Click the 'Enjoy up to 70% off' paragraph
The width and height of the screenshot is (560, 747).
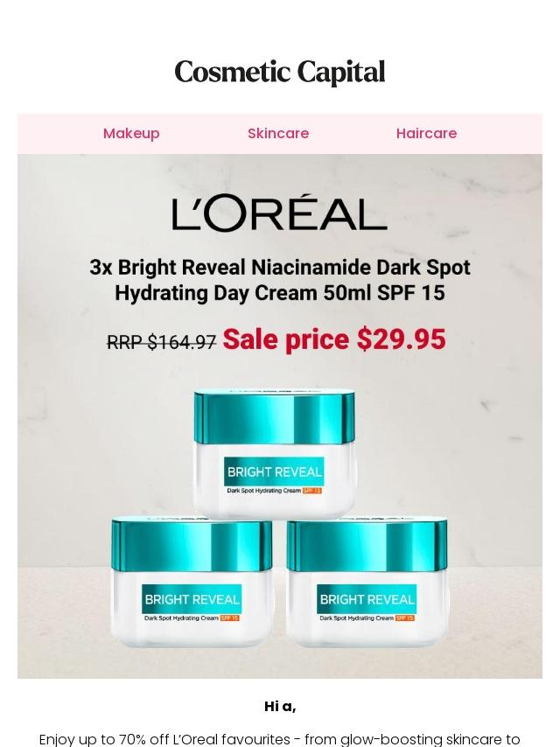[280, 739]
